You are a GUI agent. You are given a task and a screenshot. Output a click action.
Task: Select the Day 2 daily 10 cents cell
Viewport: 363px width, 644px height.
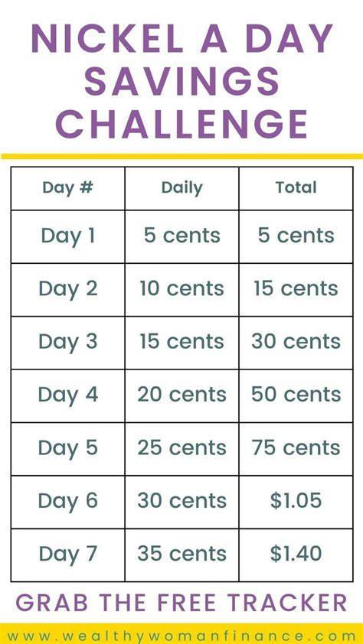[x=181, y=289]
